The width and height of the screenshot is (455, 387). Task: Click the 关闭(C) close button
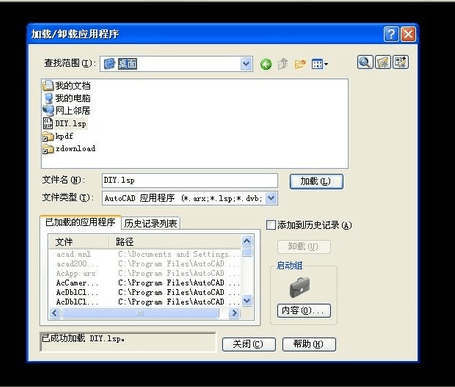tap(249, 344)
